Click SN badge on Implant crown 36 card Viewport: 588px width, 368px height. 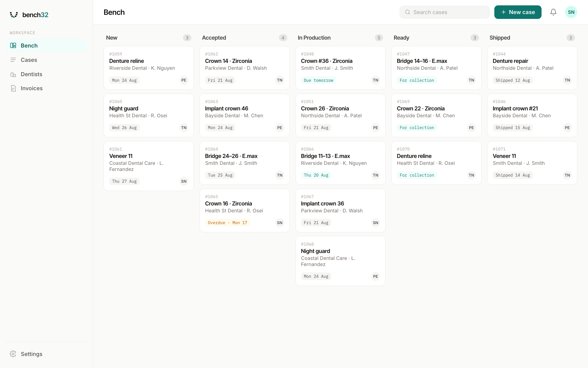pos(376,223)
